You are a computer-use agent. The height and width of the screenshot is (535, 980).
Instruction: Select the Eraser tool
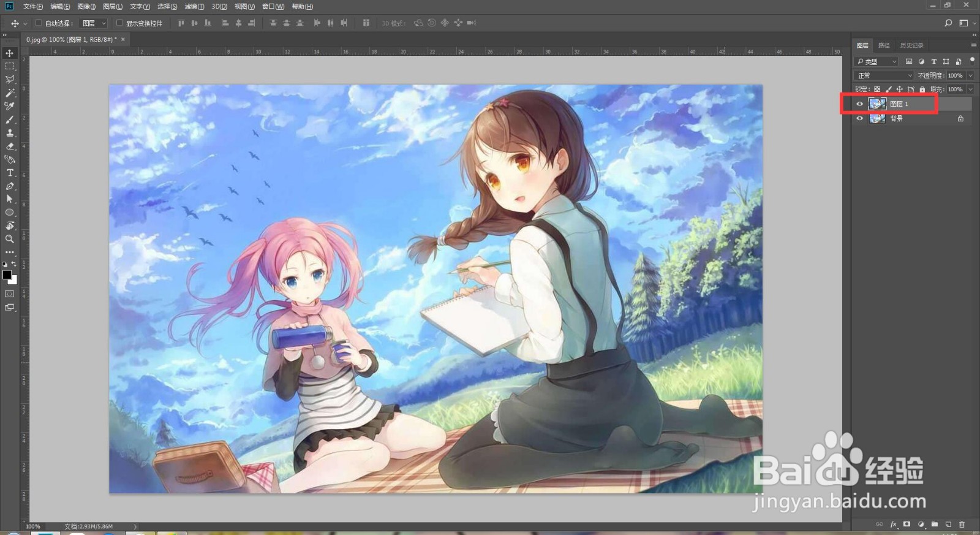[10, 146]
